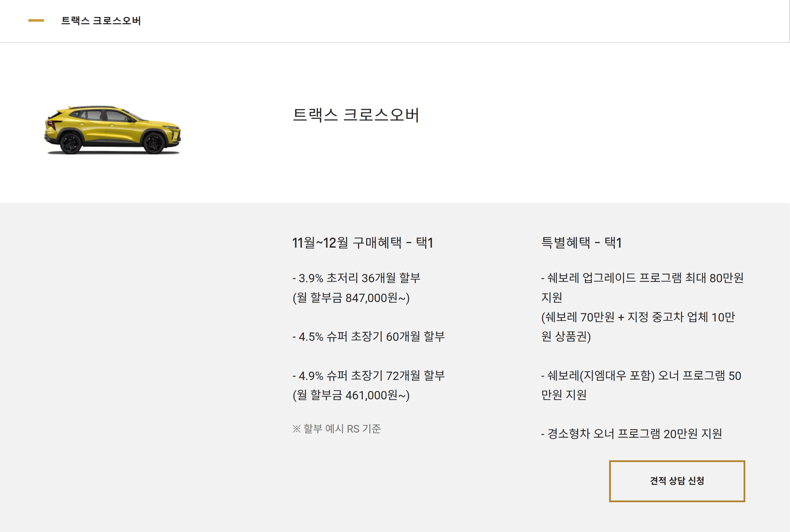Click the gold dash icon in header
Viewport: 790px width, 532px height.
tap(36, 20)
